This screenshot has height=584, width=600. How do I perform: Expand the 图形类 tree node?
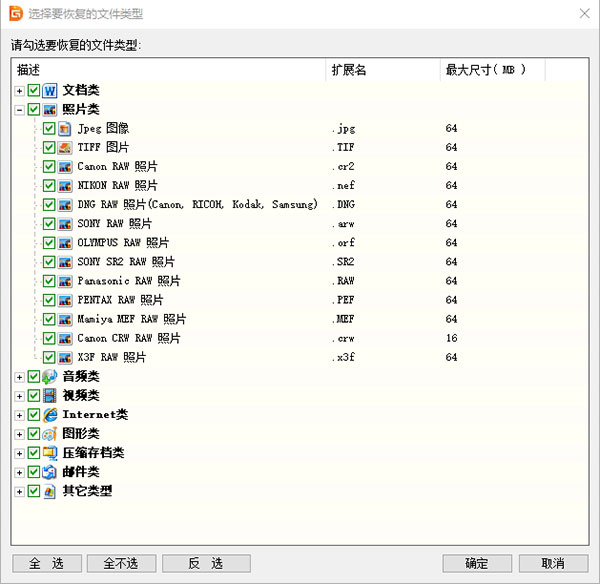19,435
